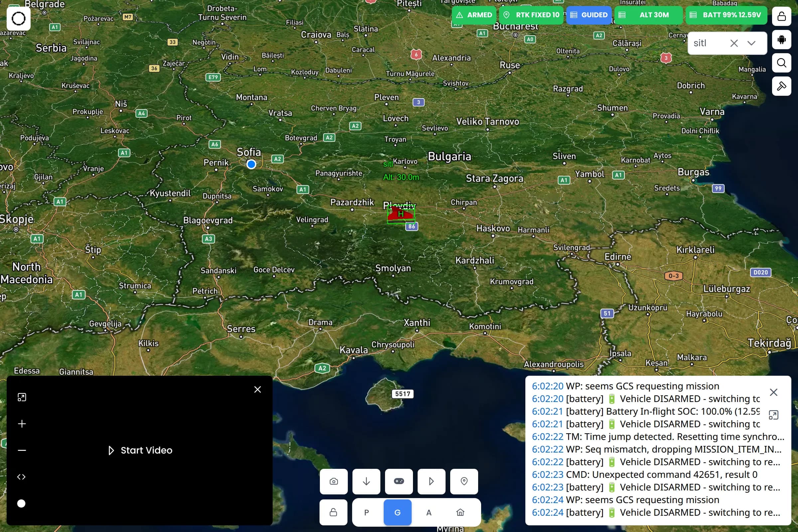Click the location pin waypoint button
Screen dimensions: 798x532
click(464, 481)
